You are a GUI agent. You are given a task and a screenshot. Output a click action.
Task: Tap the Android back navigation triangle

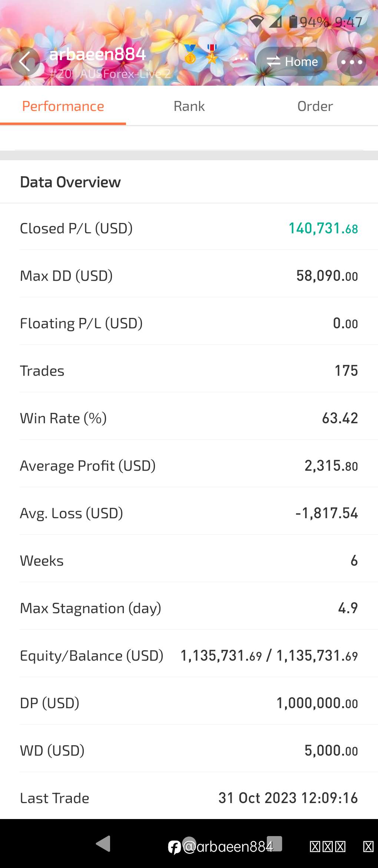103,844
